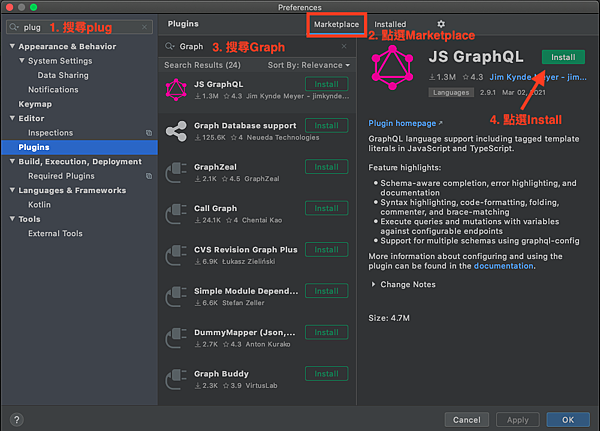Collapse Languages & Frameworks node
Screen dimensions: 600x431
coord(12,190)
